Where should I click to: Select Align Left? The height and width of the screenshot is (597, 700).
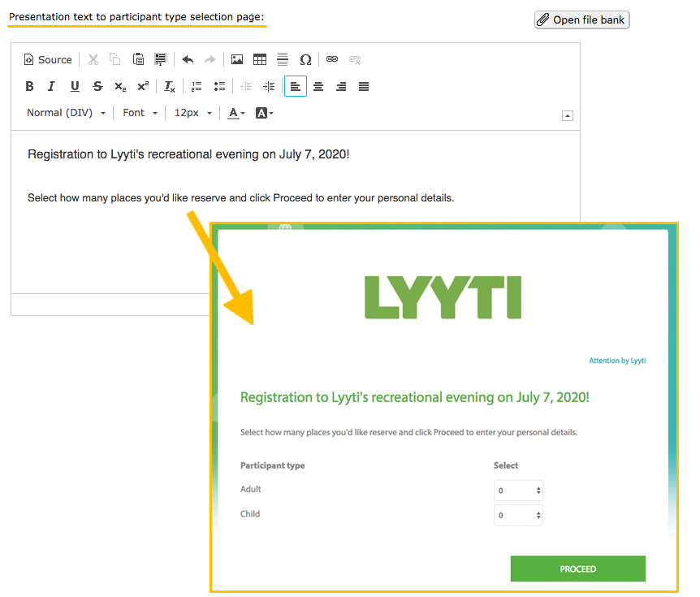point(296,86)
